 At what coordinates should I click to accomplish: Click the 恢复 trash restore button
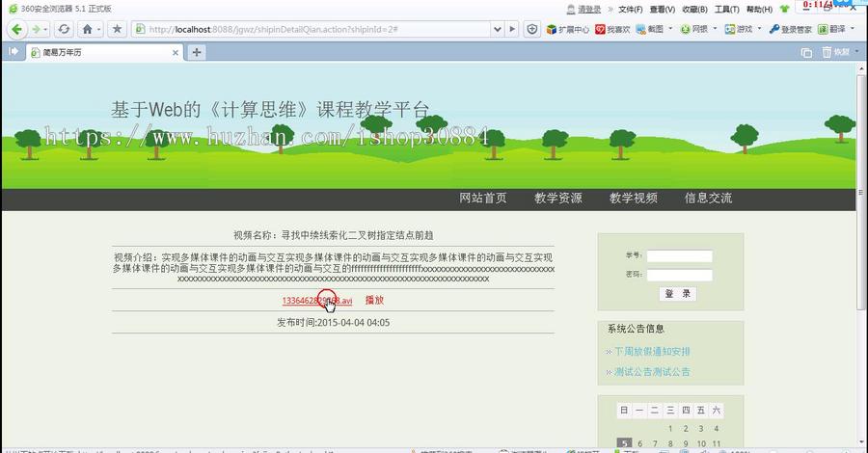click(835, 52)
